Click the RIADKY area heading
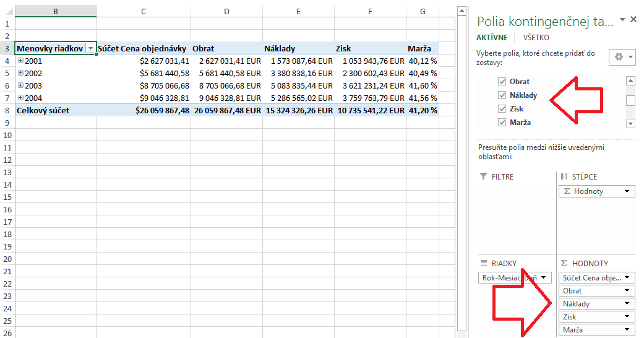Screen dimensions: 644x338 tap(504, 264)
